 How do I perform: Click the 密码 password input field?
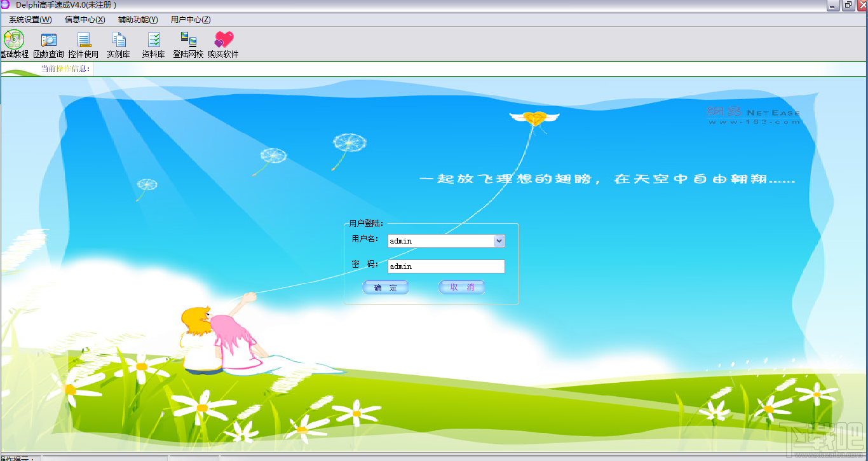click(x=446, y=266)
